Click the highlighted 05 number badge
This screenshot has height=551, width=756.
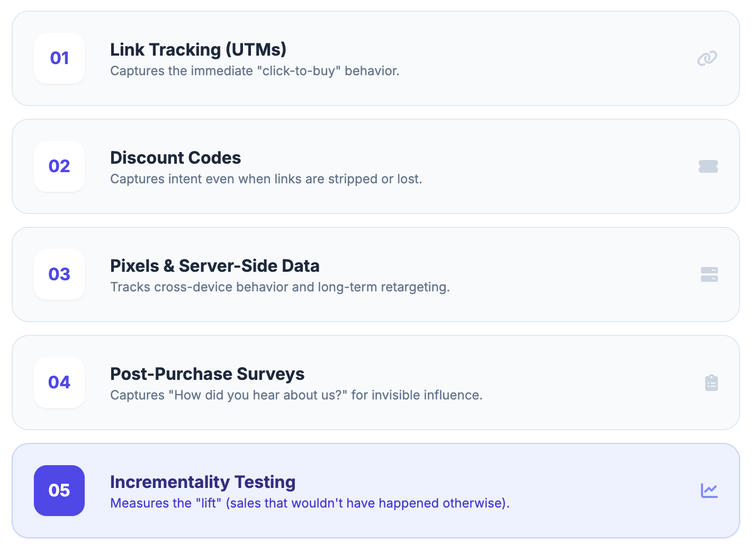click(59, 491)
